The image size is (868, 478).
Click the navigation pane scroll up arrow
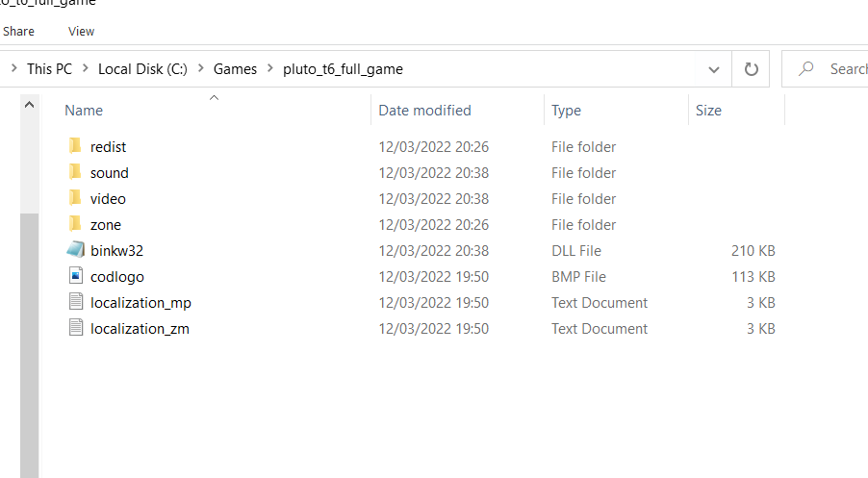29,105
